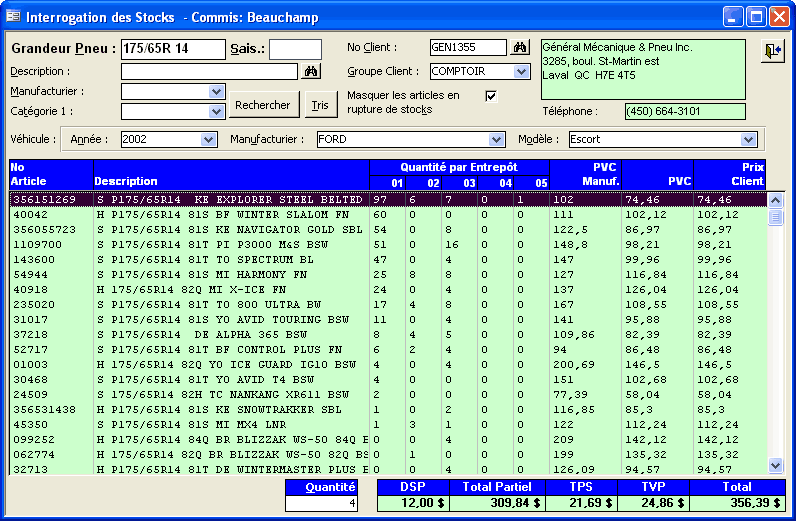
Task: Click the list scrollbar thumb
Action: (x=775, y=217)
